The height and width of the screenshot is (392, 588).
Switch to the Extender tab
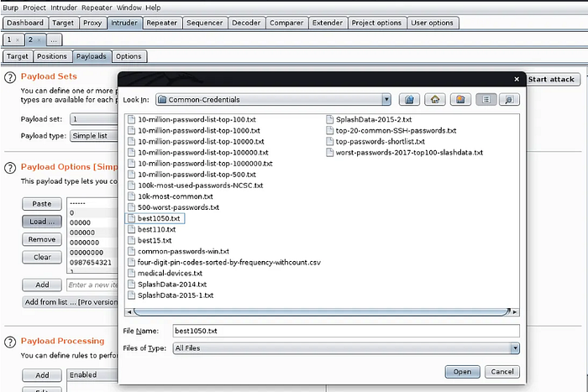pyautogui.click(x=328, y=23)
